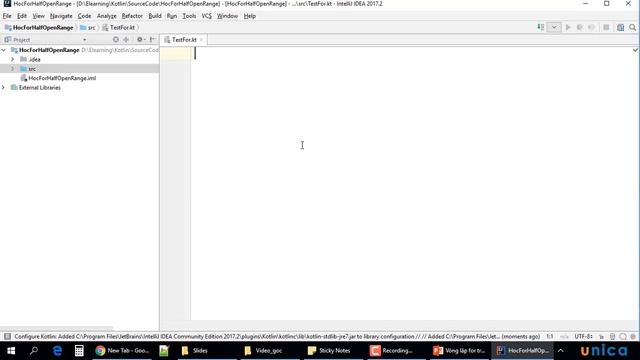This screenshot has height=360, width=640.
Task: Switch to PowerPoint presentation on the taskbar
Action: [x=459, y=351]
